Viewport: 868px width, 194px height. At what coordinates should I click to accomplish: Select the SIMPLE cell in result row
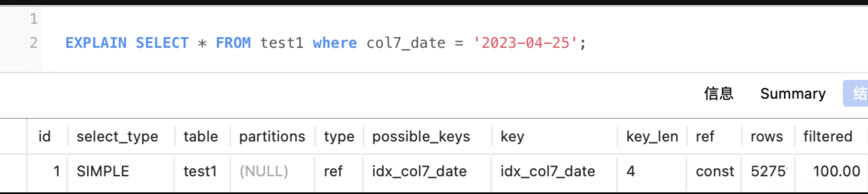coord(103,172)
